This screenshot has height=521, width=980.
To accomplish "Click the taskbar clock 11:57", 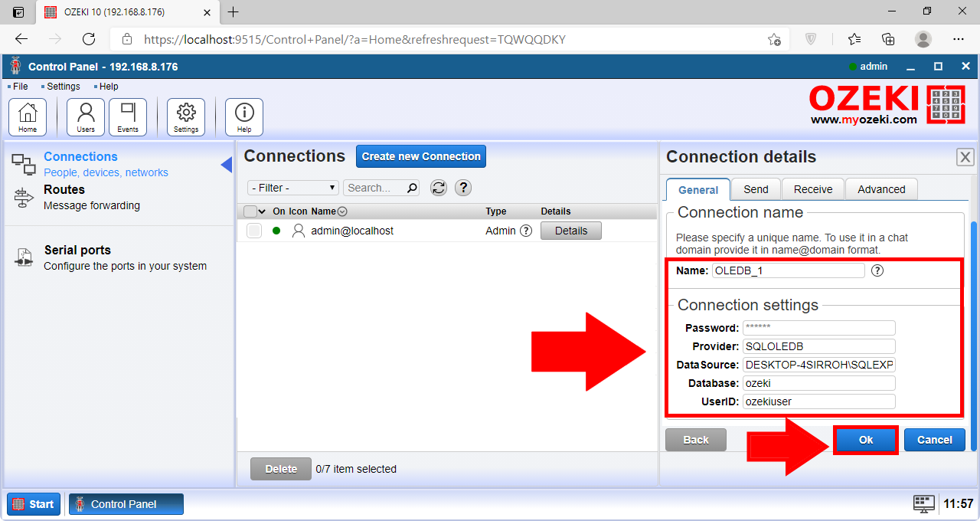I will click(959, 504).
